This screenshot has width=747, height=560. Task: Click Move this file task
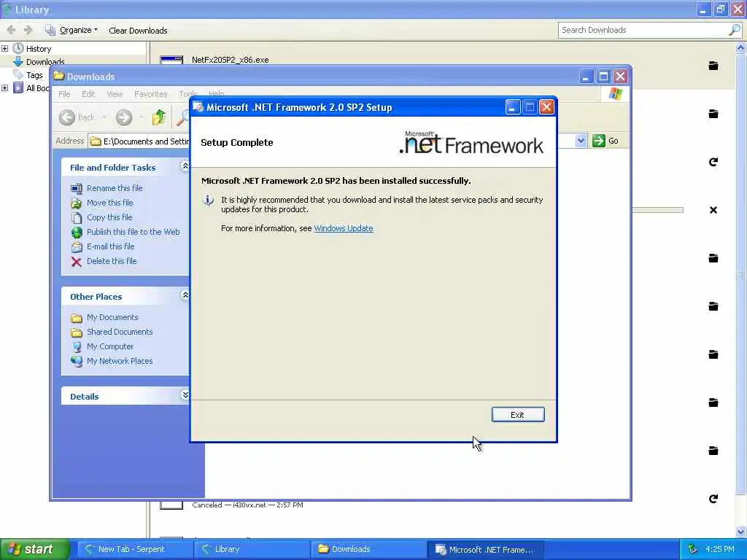[x=109, y=203]
